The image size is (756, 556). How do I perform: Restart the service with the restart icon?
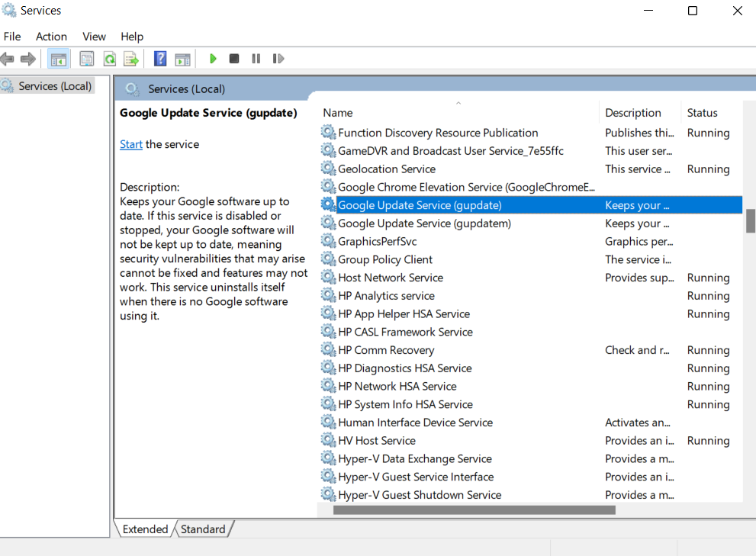pyautogui.click(x=278, y=59)
